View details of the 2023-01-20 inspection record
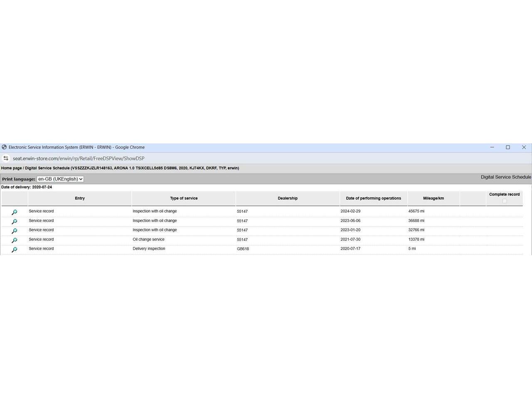This screenshot has width=532, height=399. [14, 231]
